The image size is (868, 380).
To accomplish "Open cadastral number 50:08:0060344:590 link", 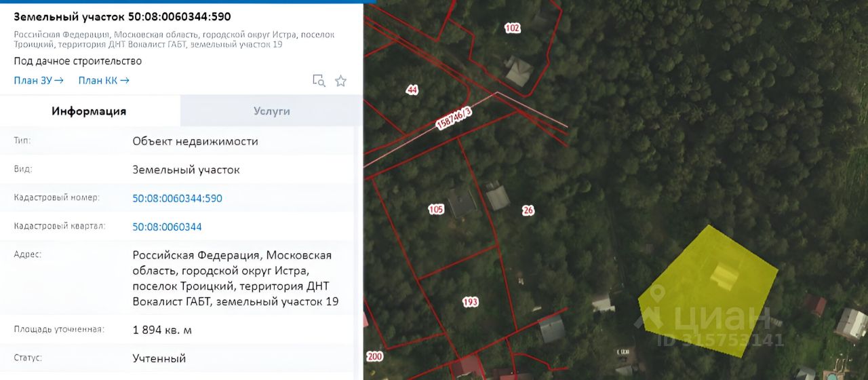I will (177, 198).
